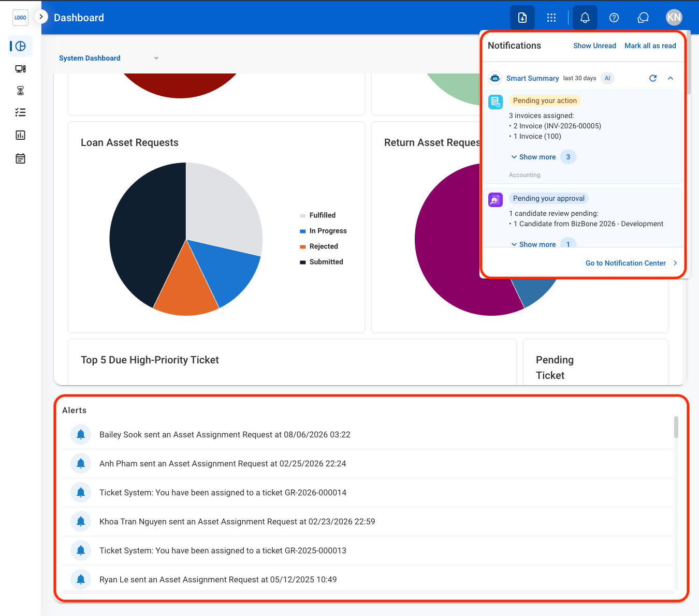Click Show Unread in Notifications
The width and height of the screenshot is (699, 616).
pos(594,46)
